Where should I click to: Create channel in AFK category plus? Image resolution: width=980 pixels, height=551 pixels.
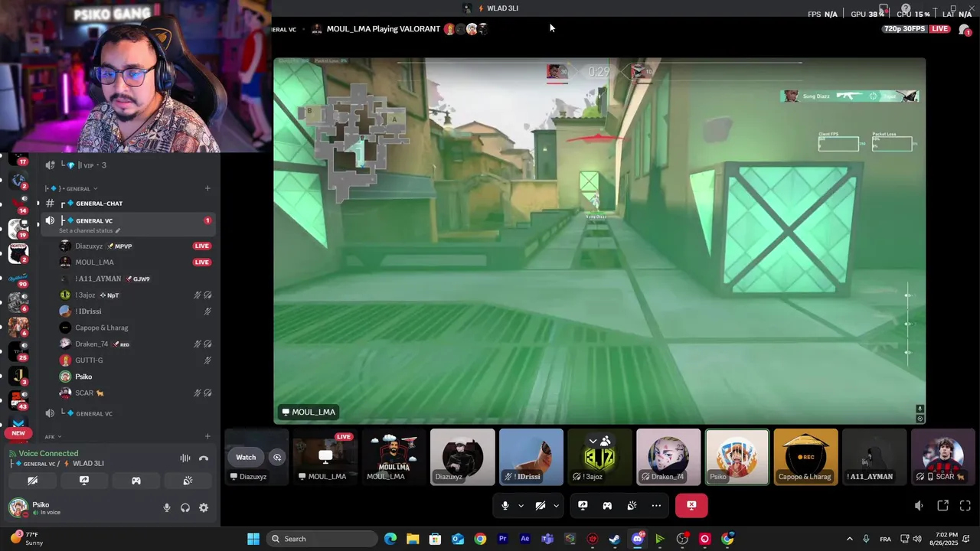[x=207, y=437]
